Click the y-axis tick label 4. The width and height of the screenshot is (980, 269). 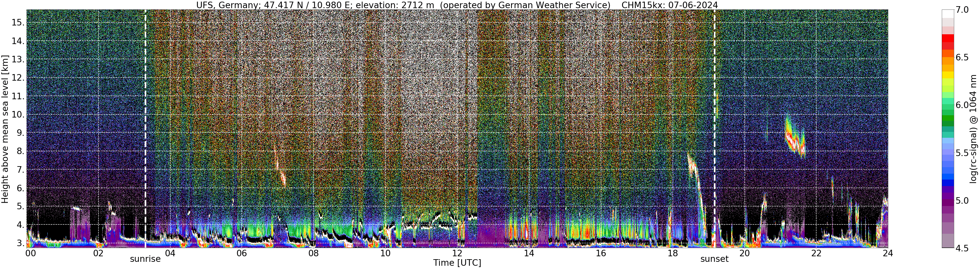click(x=21, y=225)
